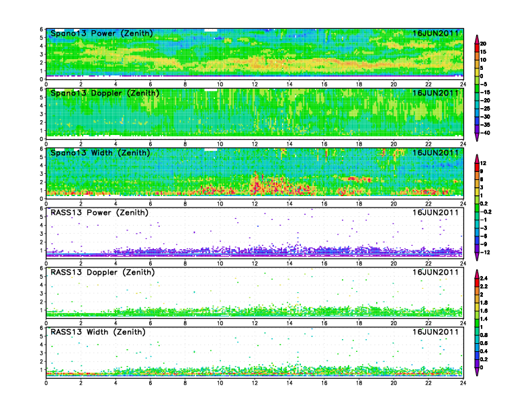Click the red cluster near hour 12 in Spano13 Width
532x411 pixels.
pyautogui.click(x=256, y=183)
